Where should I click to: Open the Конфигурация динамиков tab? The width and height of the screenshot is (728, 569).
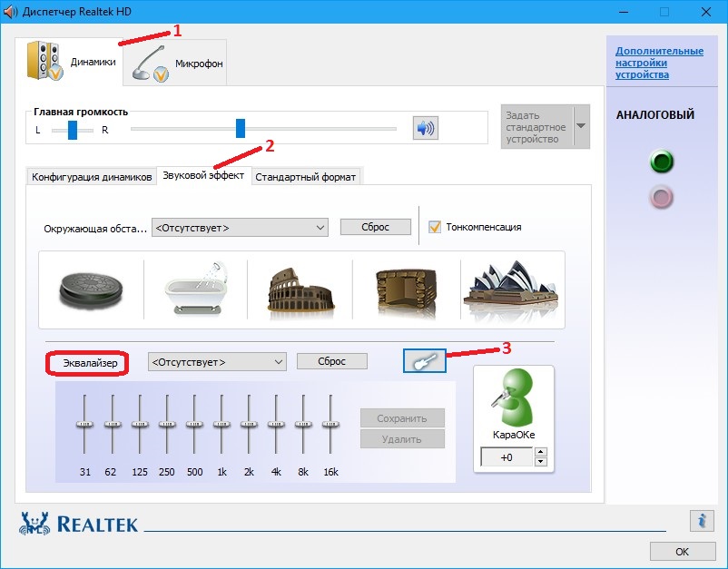92,177
